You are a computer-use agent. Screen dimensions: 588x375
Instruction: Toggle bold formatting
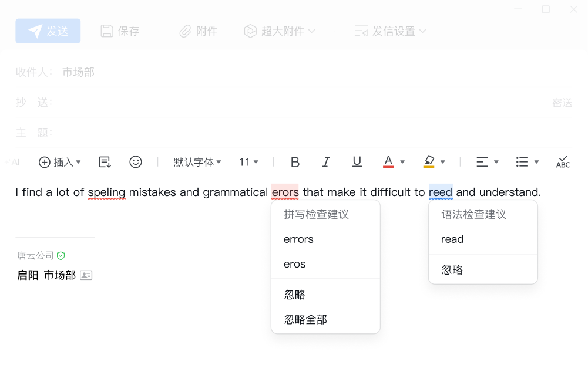pyautogui.click(x=295, y=162)
